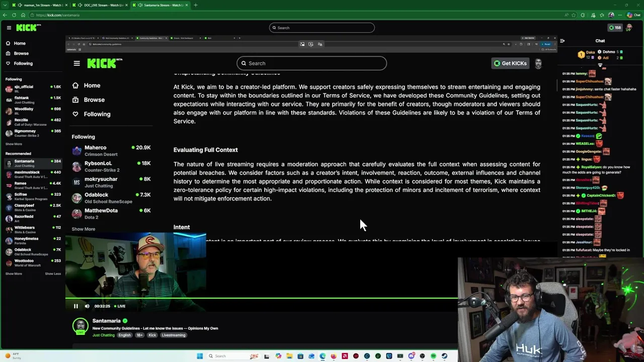
Task: Open a new browser tab
Action: pos(195,5)
